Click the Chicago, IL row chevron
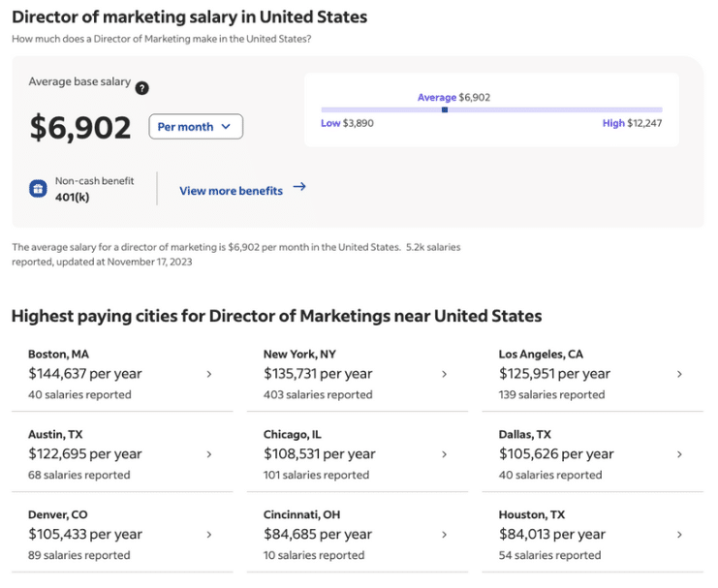The height and width of the screenshot is (588, 718). [x=444, y=454]
